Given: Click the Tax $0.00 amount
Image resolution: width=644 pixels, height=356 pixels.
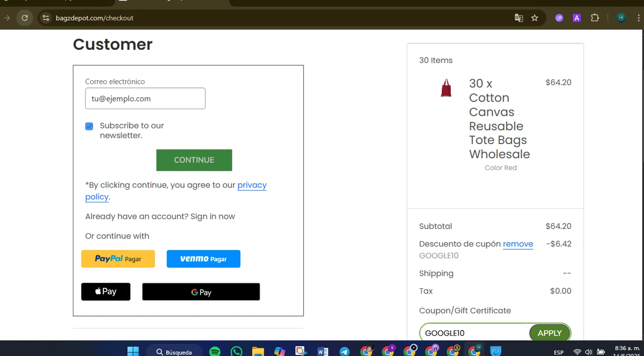Looking at the screenshot, I should [x=561, y=291].
